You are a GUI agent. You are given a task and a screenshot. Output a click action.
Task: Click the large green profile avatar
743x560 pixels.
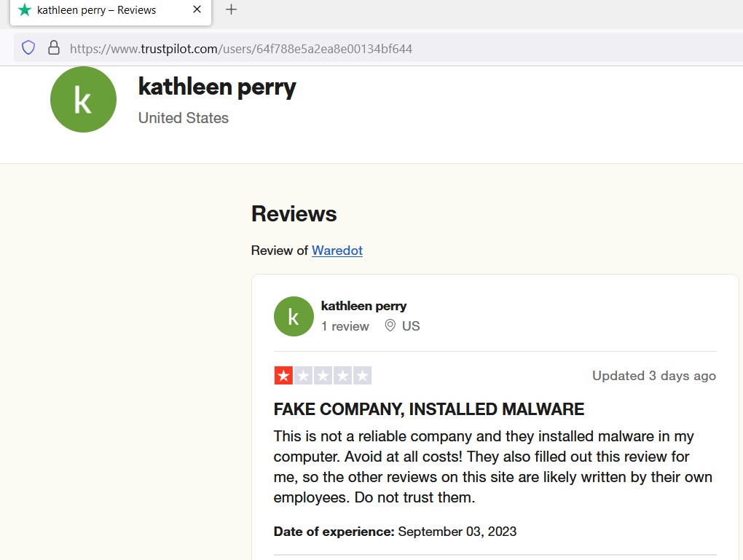(83, 100)
